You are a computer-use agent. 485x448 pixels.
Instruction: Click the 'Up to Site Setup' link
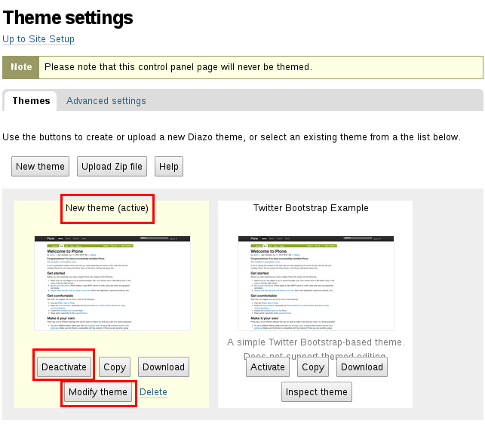click(38, 39)
